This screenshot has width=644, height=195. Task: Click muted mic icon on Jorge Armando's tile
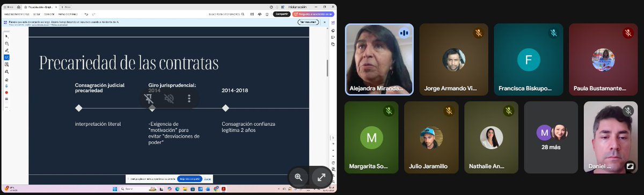479,33
